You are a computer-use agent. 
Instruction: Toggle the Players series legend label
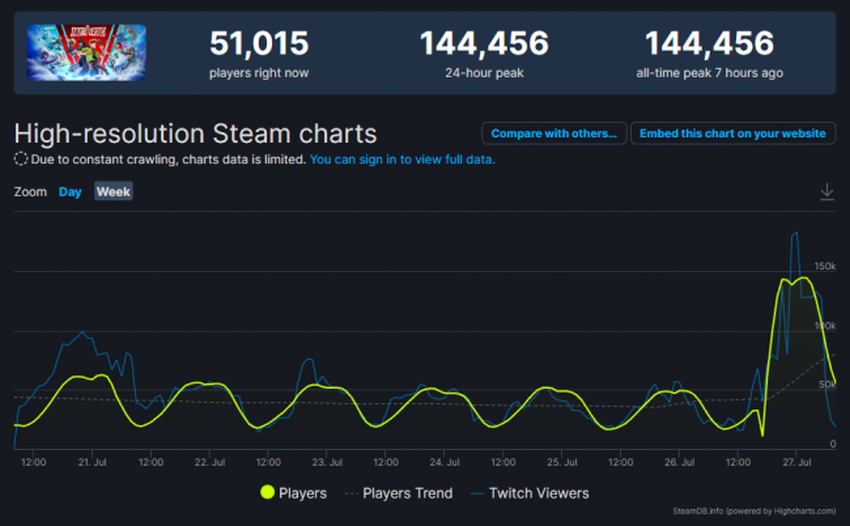[x=304, y=493]
